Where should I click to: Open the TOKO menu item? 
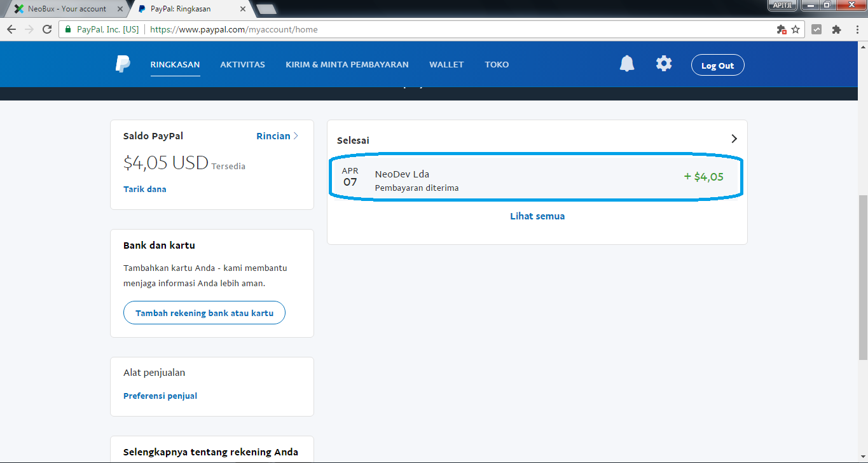(497, 64)
